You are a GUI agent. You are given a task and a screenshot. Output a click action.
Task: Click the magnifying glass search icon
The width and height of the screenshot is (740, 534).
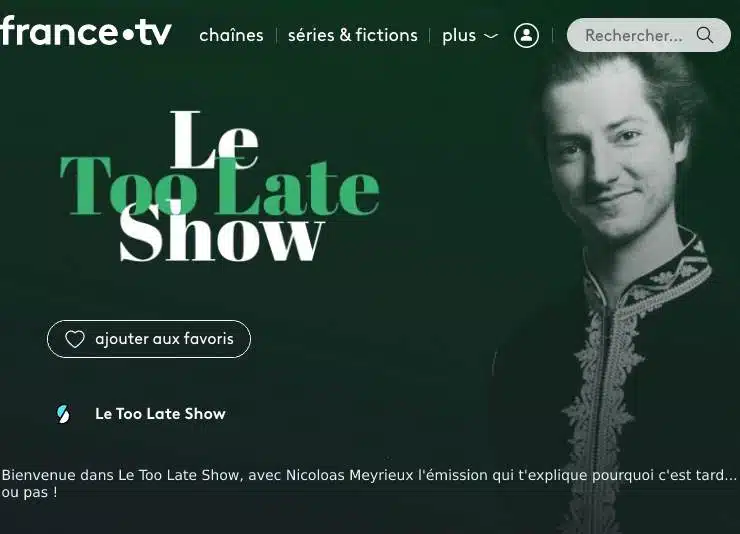(705, 35)
